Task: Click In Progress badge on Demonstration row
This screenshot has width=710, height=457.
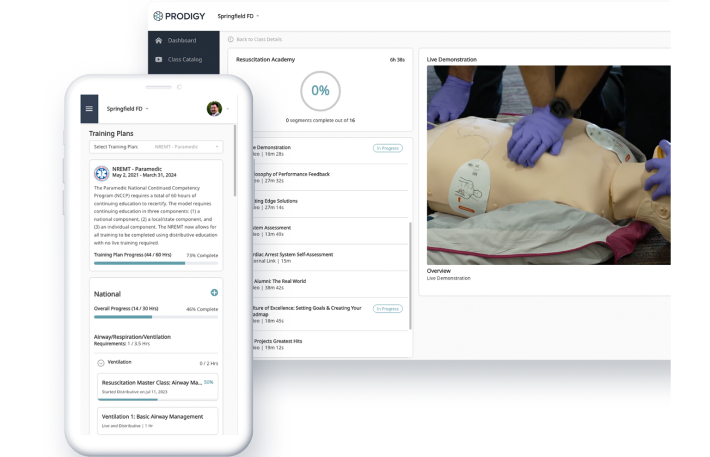Action: [x=388, y=148]
